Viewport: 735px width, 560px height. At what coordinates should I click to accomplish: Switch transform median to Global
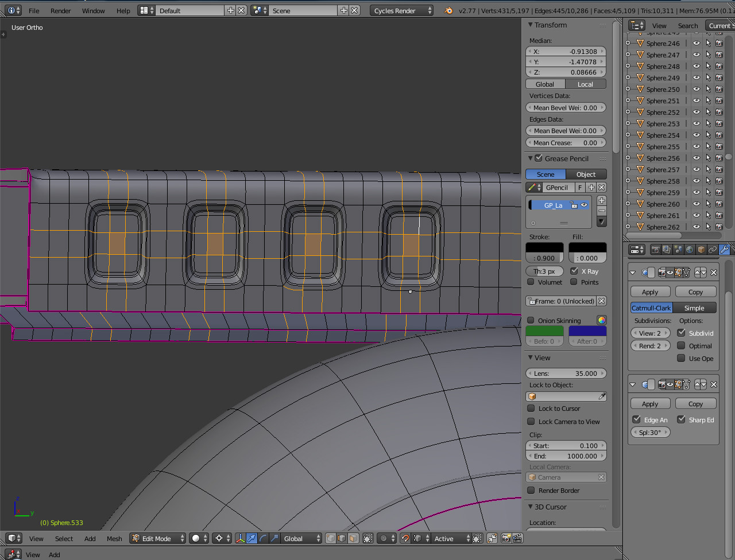point(545,84)
